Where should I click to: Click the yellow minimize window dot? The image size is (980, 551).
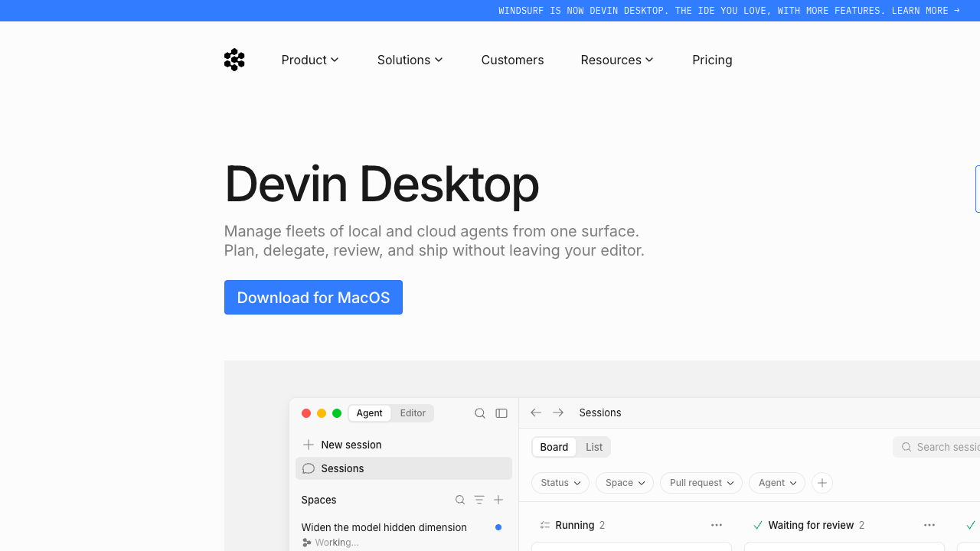pos(322,413)
